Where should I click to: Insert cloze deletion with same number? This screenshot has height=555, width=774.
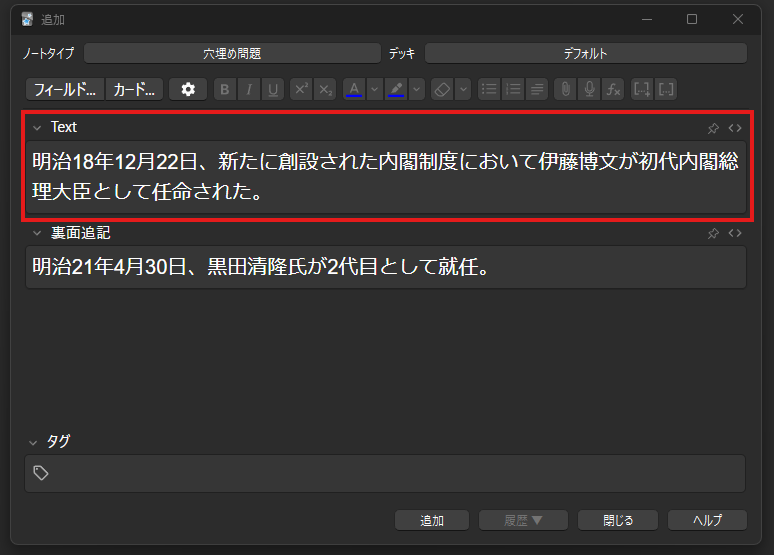pyautogui.click(x=666, y=89)
